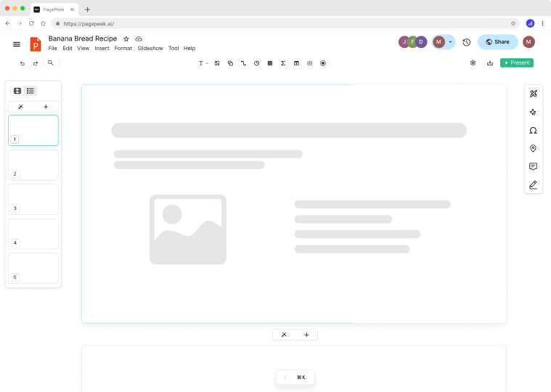
Task: Select slide 1 thumbnail
Action: point(33,131)
